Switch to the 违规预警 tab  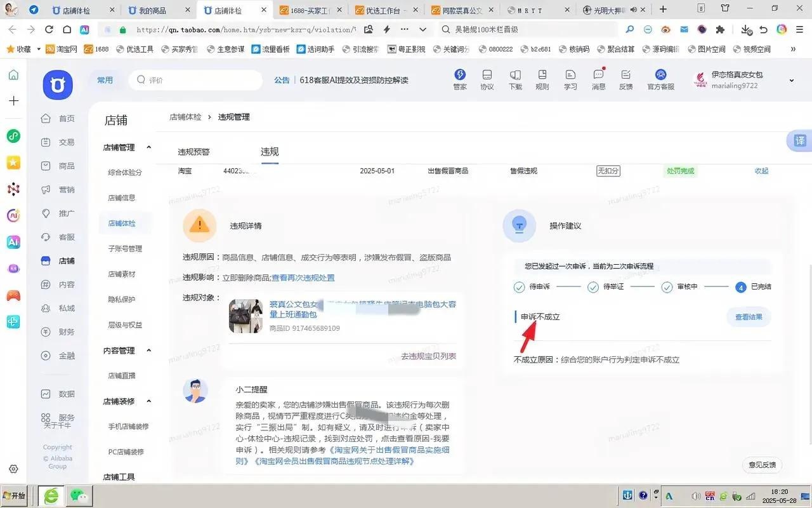point(193,152)
